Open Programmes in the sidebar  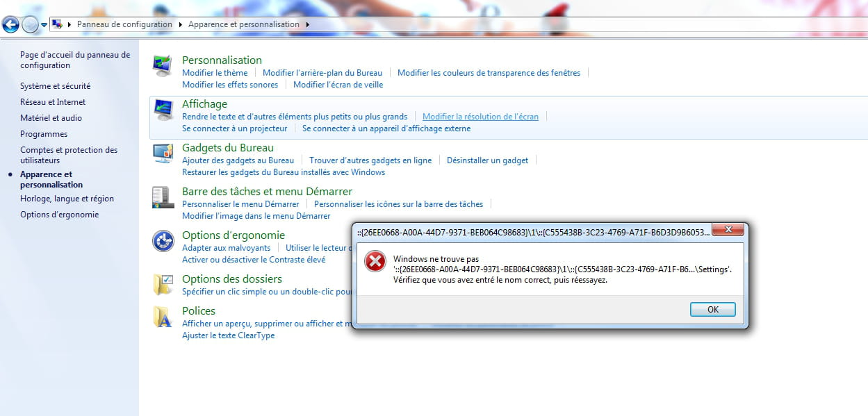44,134
